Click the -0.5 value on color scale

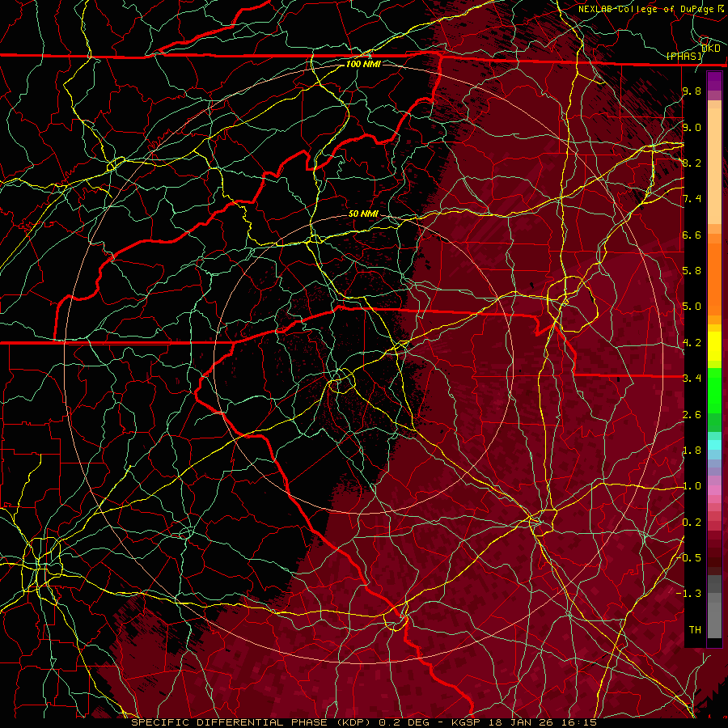[x=689, y=557]
